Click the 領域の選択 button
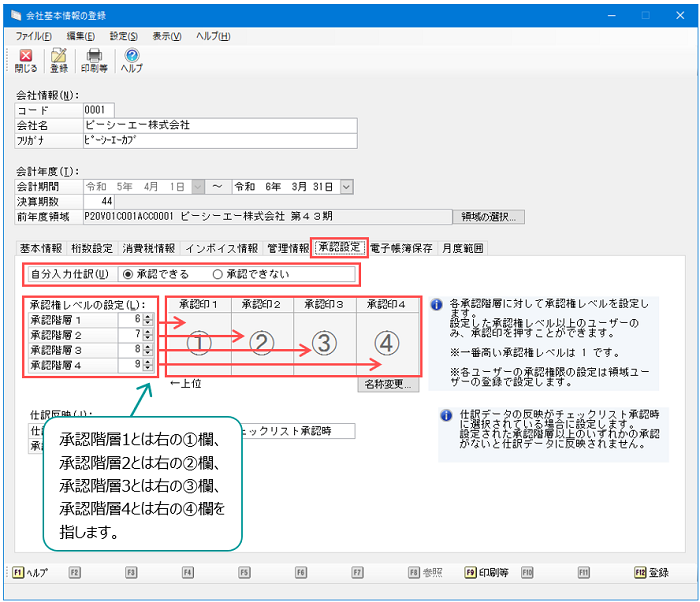The width and height of the screenshot is (700, 602). coord(489,215)
